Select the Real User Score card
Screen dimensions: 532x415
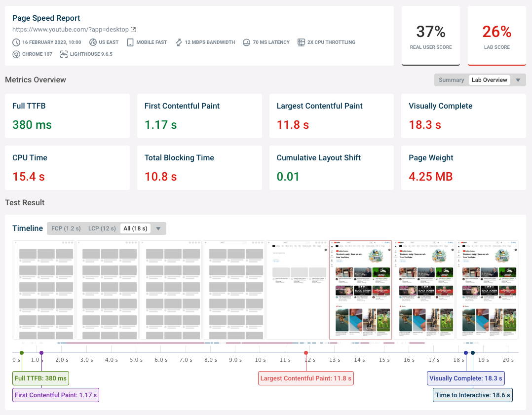pos(431,36)
